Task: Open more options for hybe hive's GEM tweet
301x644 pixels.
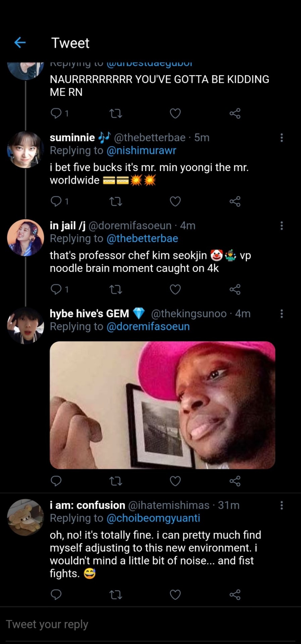Action: (x=282, y=314)
